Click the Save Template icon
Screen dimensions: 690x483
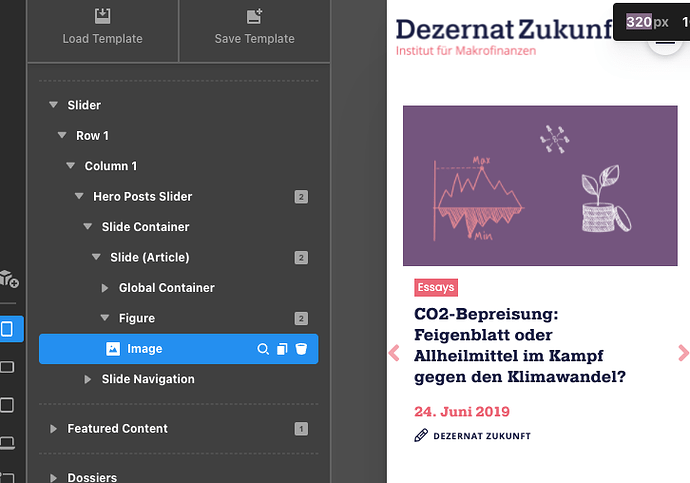[254, 16]
